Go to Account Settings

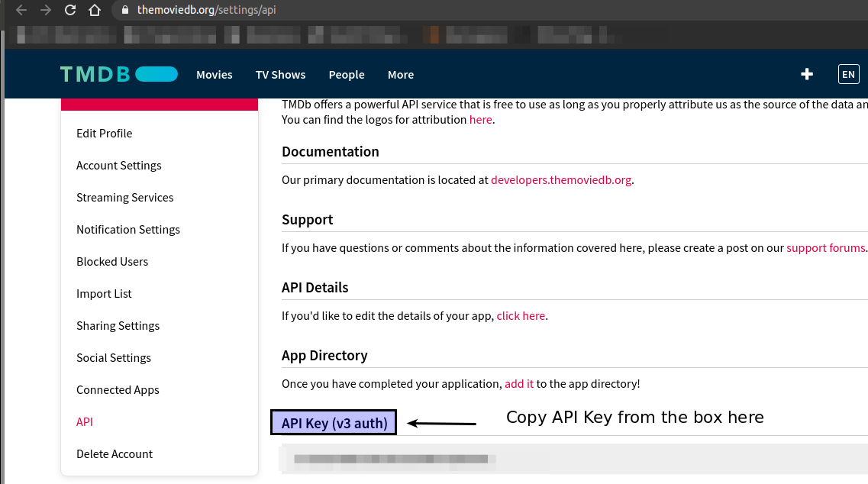tap(119, 166)
